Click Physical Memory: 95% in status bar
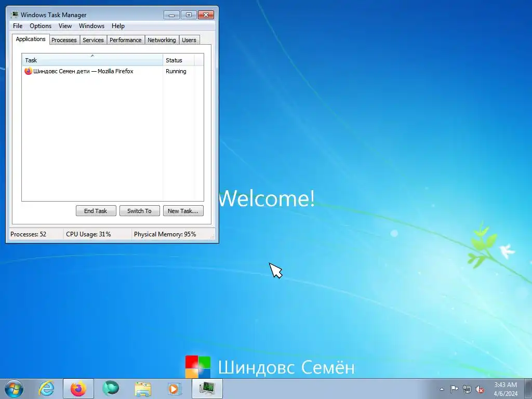 [165, 234]
